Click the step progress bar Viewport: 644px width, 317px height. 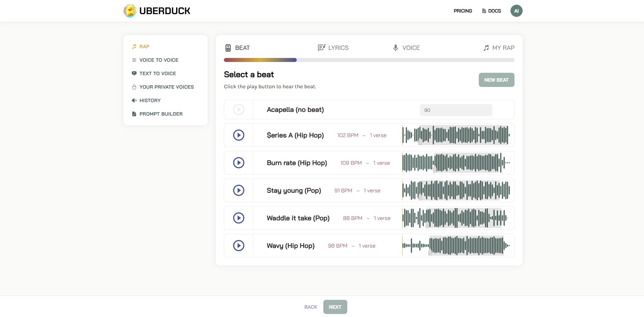[x=369, y=60]
